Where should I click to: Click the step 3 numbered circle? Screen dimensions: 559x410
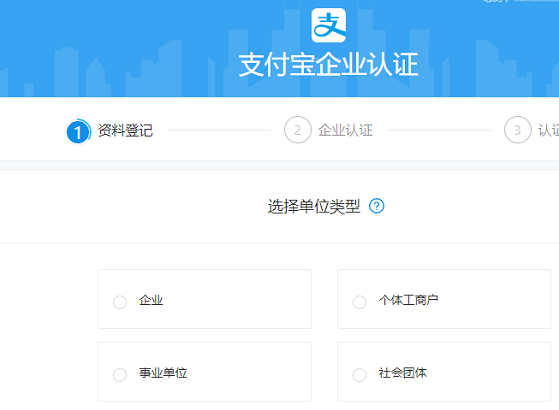[518, 130]
